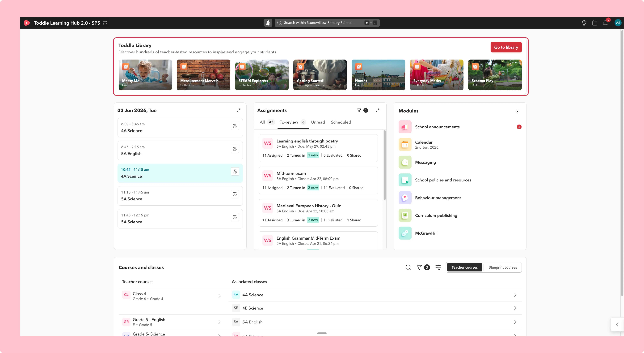Click the search within Stonewillow field
The width and height of the screenshot is (644, 353).
327,23
